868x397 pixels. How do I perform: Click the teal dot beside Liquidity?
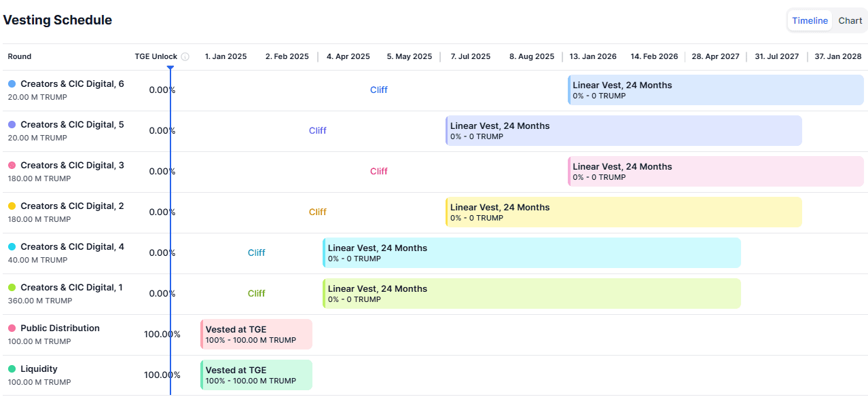(12, 368)
